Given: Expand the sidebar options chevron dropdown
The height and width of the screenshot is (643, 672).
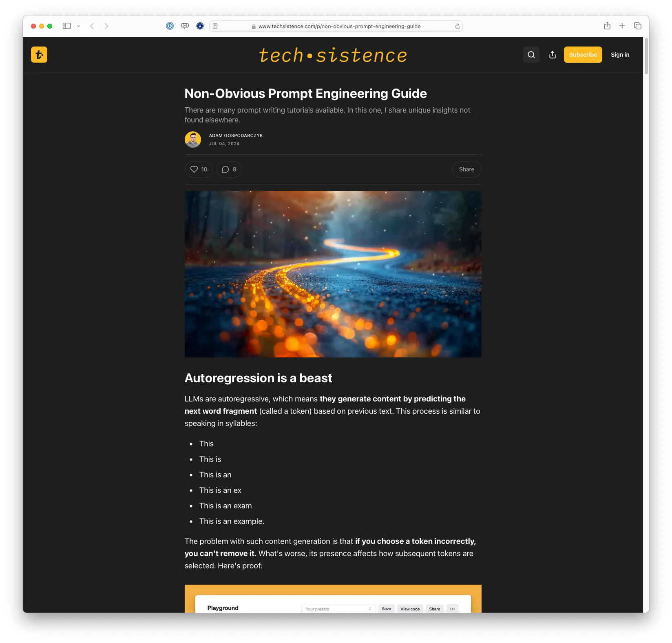Looking at the screenshot, I should pos(79,26).
